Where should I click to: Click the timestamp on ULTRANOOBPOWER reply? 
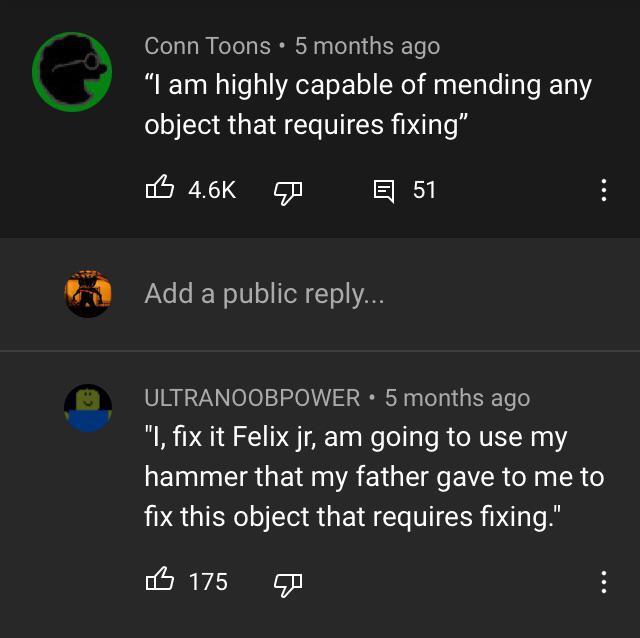457,398
